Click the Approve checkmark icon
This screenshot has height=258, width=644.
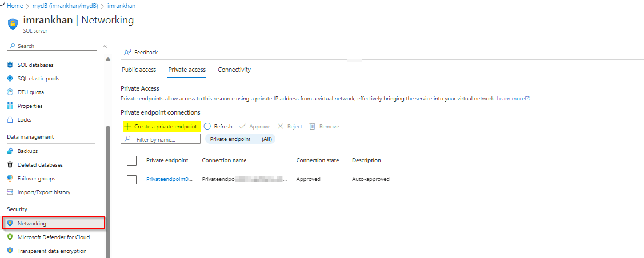[x=242, y=126]
